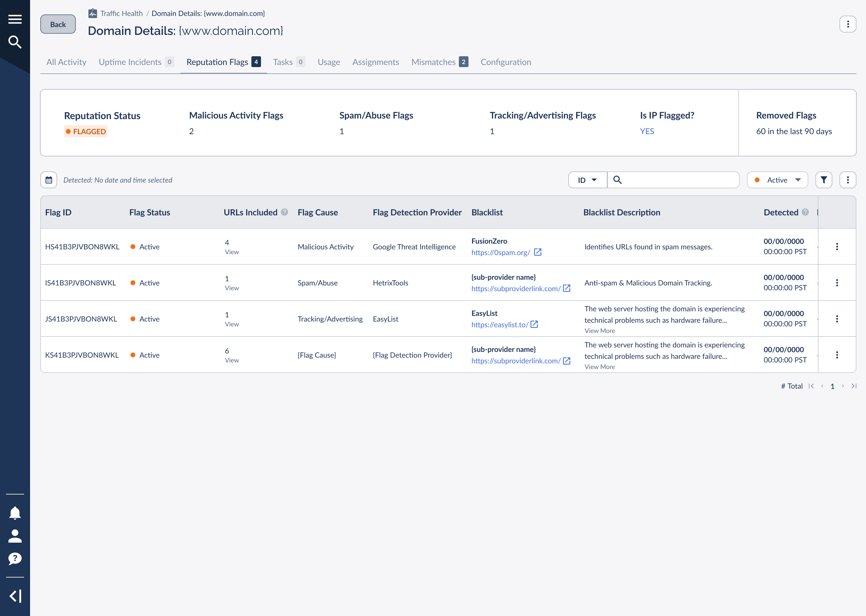This screenshot has width=866, height=616.
Task: Open user profile icon in sidebar
Action: click(x=15, y=536)
